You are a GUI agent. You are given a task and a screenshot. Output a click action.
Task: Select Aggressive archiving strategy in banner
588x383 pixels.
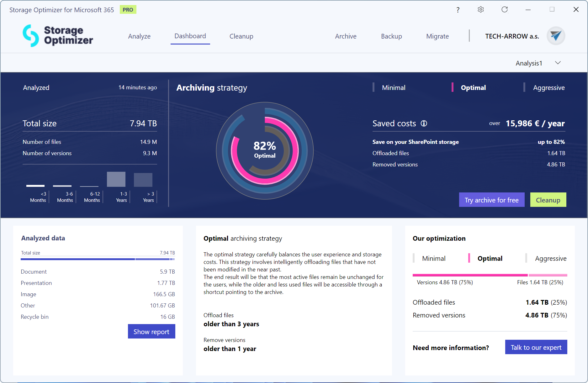pos(548,88)
